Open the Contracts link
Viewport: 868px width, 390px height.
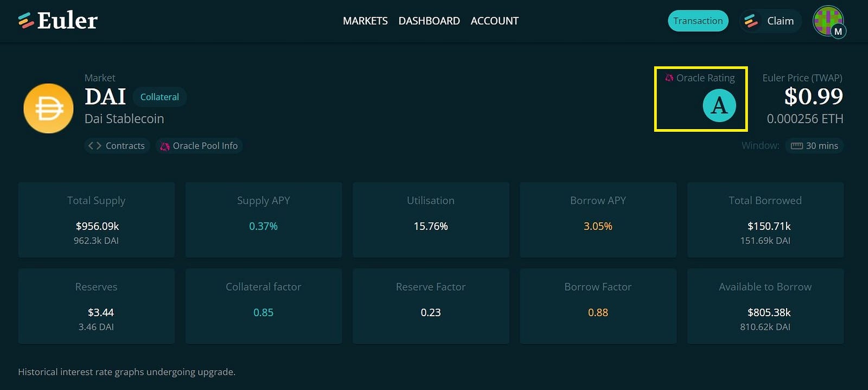[x=117, y=146]
